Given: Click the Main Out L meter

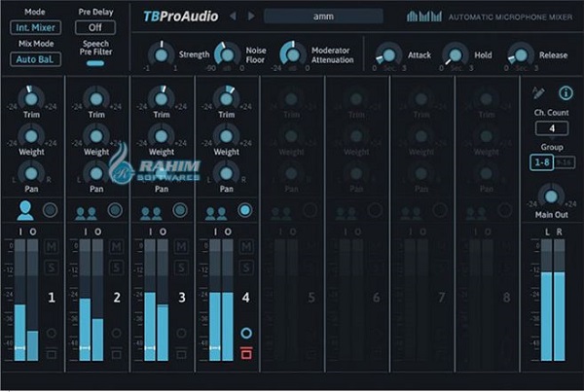Looking at the screenshot, I should [x=546, y=300].
